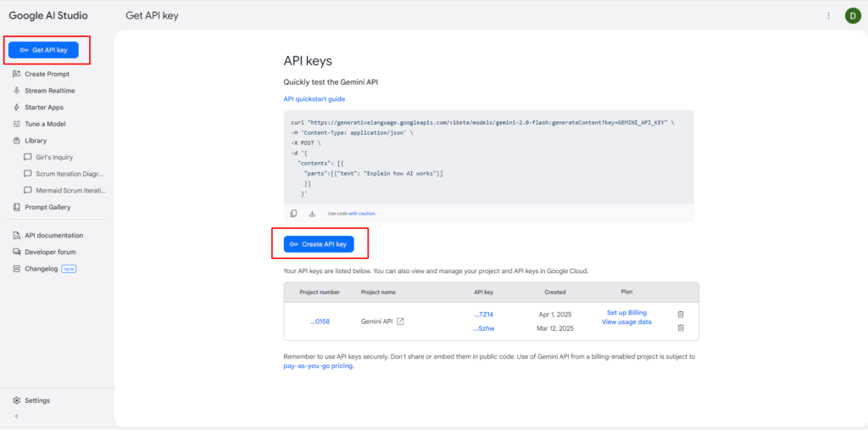
Task: Go to Create Prompt
Action: pos(47,74)
